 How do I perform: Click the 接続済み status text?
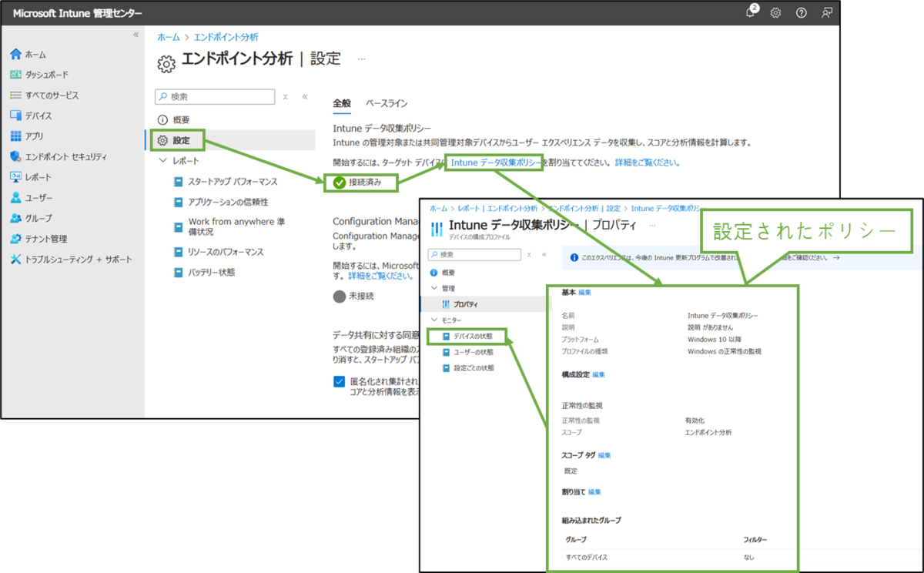point(365,183)
